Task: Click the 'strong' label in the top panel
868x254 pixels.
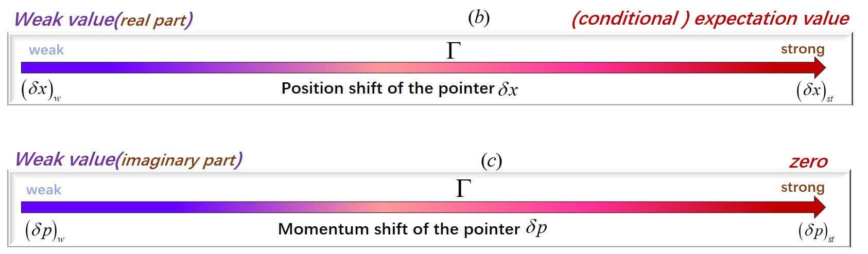Action: pos(803,49)
